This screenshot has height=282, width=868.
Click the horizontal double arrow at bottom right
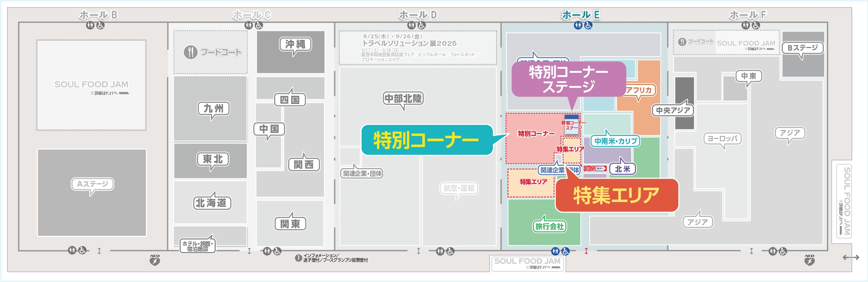pyautogui.click(x=851, y=257)
